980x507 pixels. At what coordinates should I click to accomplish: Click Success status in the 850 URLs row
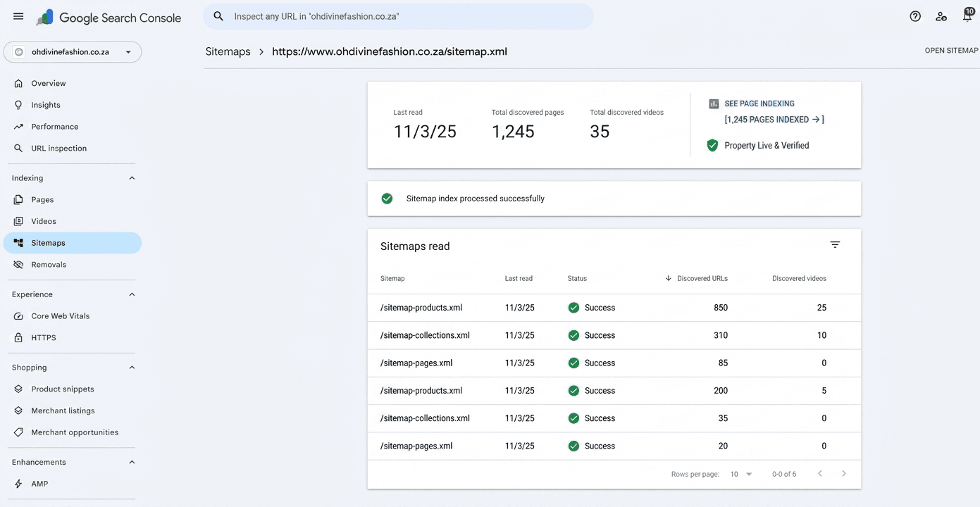pyautogui.click(x=592, y=308)
